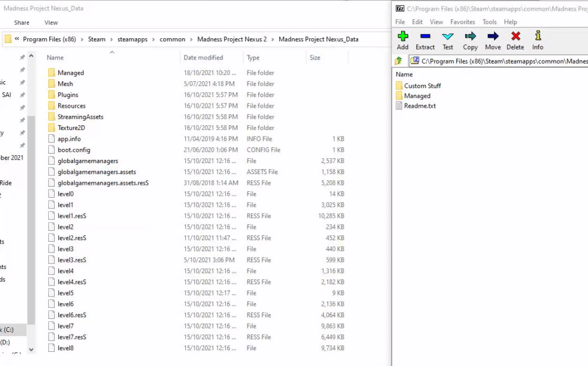The image size is (588, 366).
Task: Select the Managed folder in Explorer
Action: [x=66, y=73]
